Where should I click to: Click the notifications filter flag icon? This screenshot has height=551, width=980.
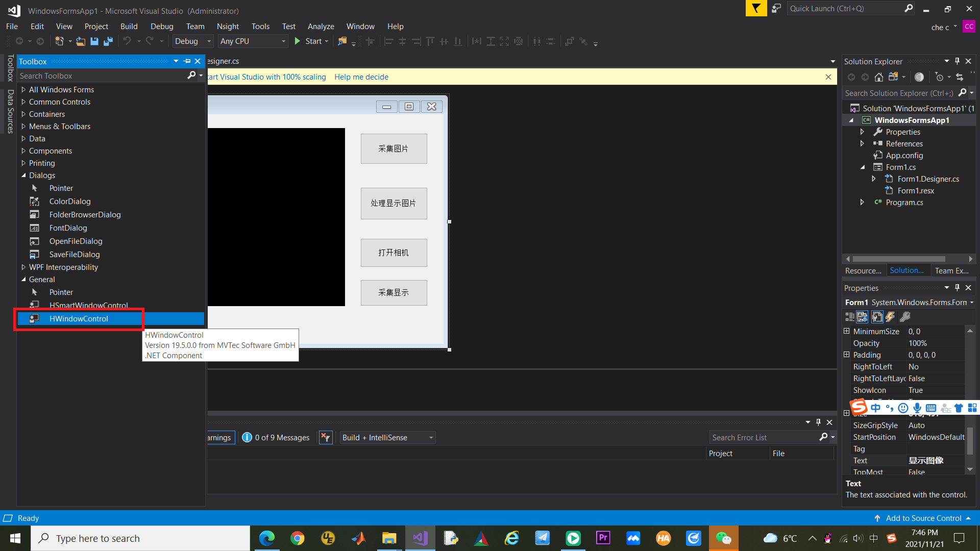(756, 9)
